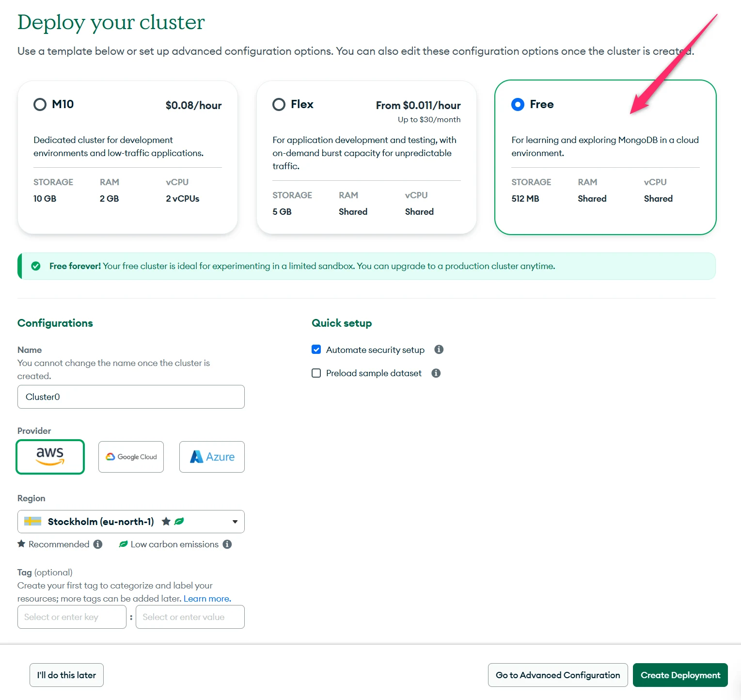
Task: Click Go to Advanced Configuration
Action: point(558,675)
